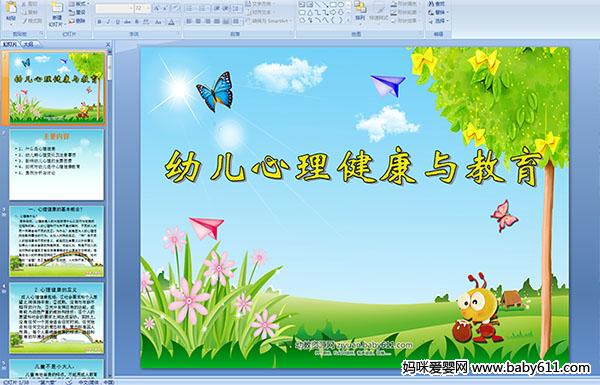
Task: Click the bulleted list icon
Action: click(190, 8)
